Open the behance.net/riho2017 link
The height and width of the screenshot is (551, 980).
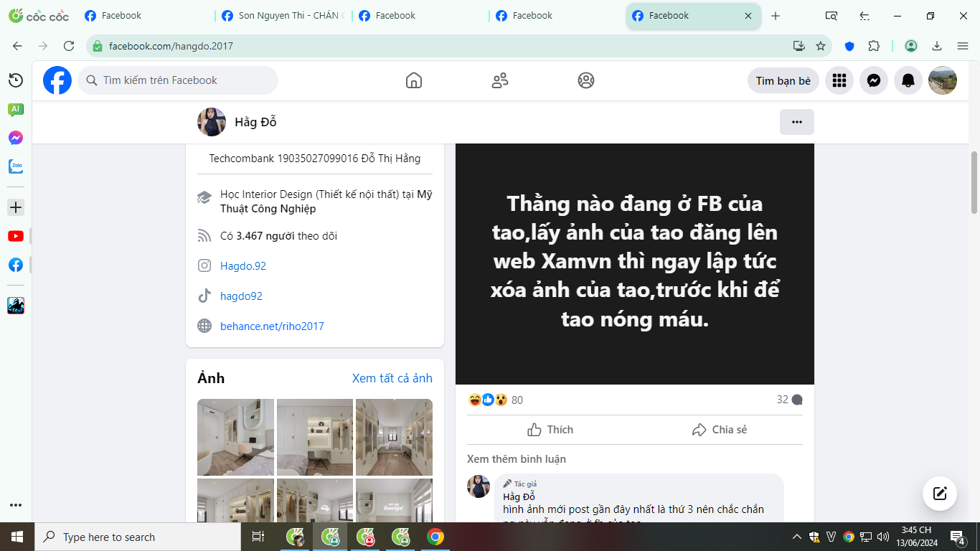[x=272, y=326]
